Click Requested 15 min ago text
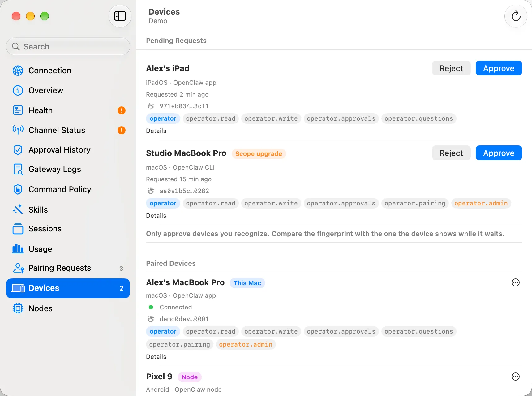Image resolution: width=532 pixels, height=396 pixels. [x=179, y=179]
